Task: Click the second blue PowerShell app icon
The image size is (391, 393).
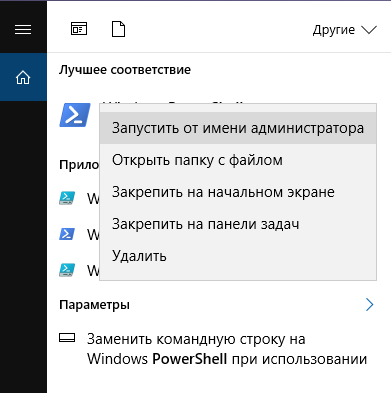Action: pyautogui.click(x=67, y=234)
